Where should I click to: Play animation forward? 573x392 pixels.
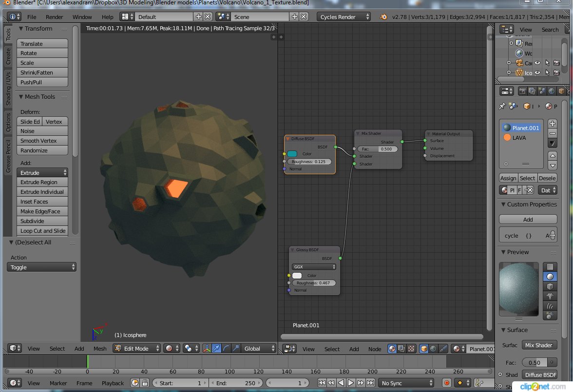(x=351, y=382)
